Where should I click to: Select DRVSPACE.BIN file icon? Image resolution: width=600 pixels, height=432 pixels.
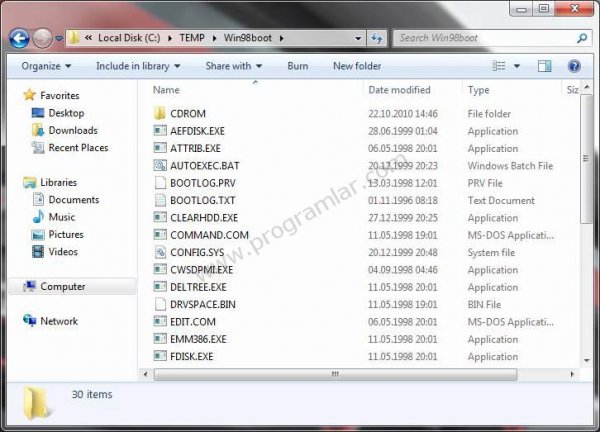point(160,304)
